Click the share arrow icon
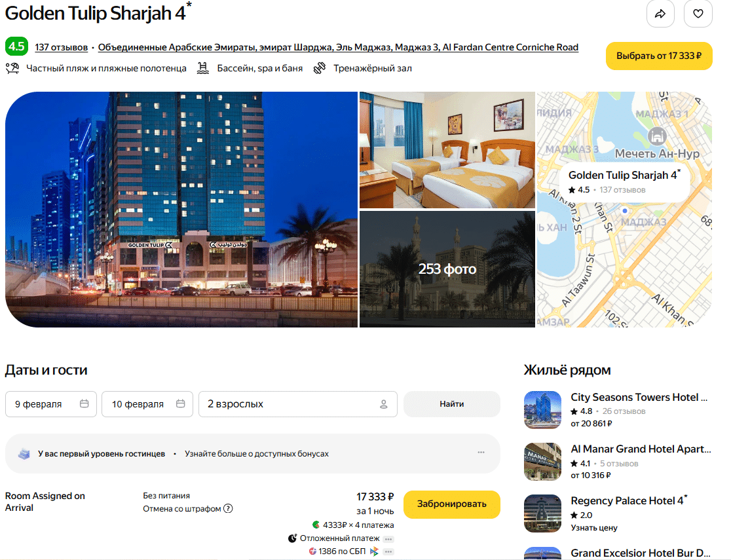 coord(660,14)
